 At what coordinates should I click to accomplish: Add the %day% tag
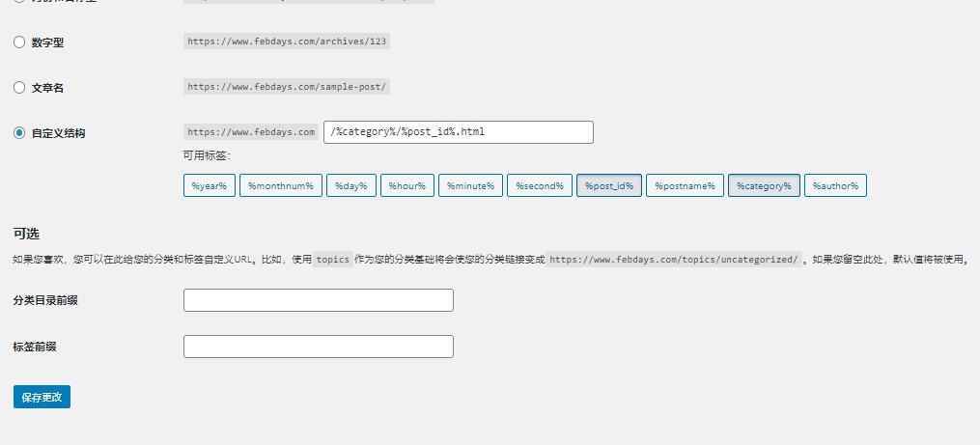(351, 185)
